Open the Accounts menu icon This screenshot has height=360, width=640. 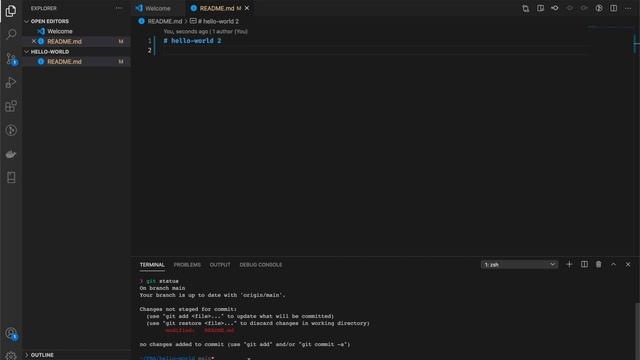tap(11, 333)
